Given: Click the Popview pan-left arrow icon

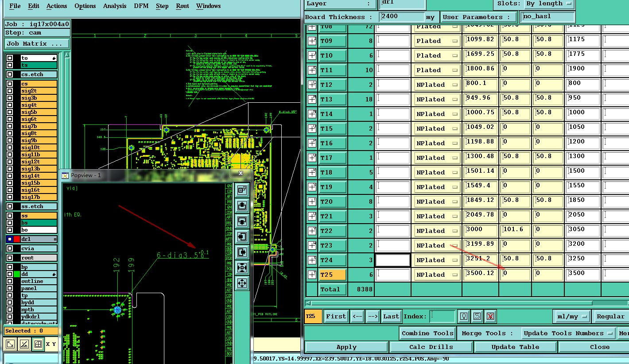Looking at the screenshot, I should (x=242, y=236).
